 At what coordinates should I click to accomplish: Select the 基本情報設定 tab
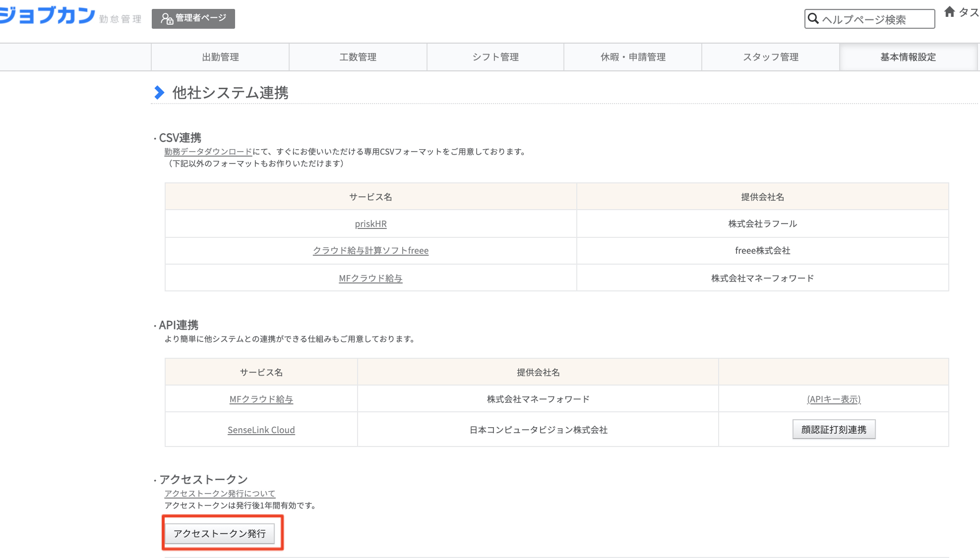click(908, 57)
